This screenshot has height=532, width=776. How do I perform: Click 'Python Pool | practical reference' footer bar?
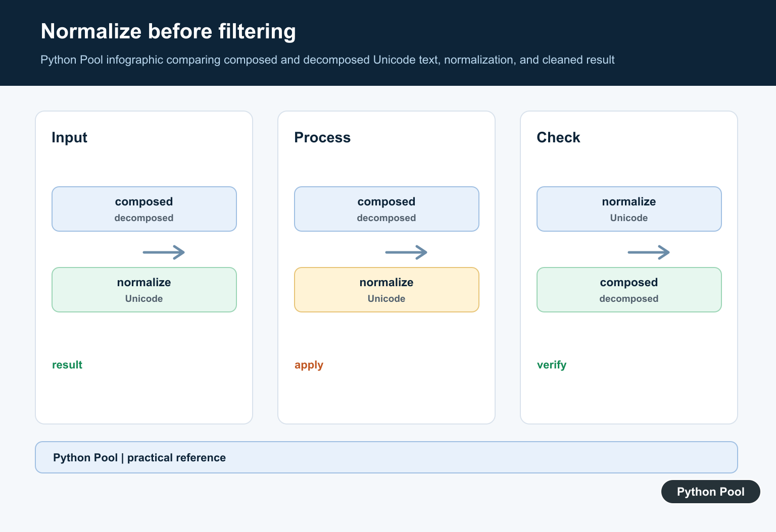(386, 457)
